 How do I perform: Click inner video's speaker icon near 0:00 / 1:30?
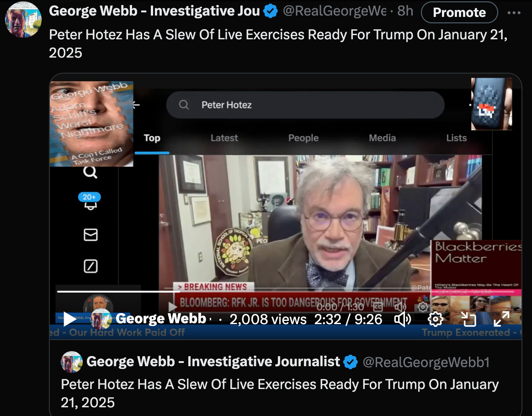coord(400,307)
